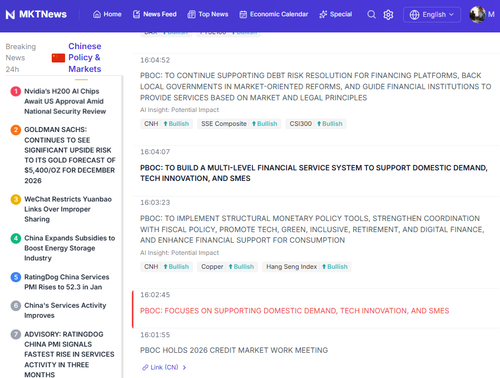Click the MKTNews logo
500x378 pixels.
(36, 14)
